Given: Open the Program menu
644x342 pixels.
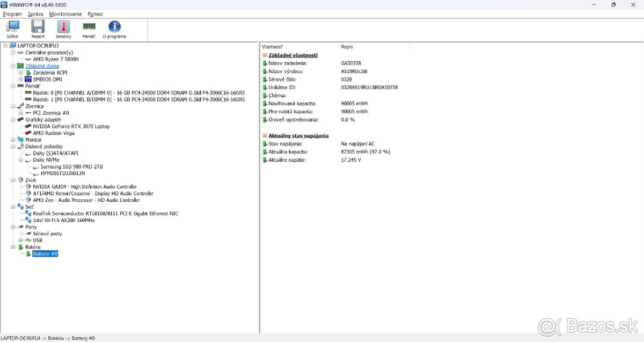Looking at the screenshot, I should coord(12,14).
